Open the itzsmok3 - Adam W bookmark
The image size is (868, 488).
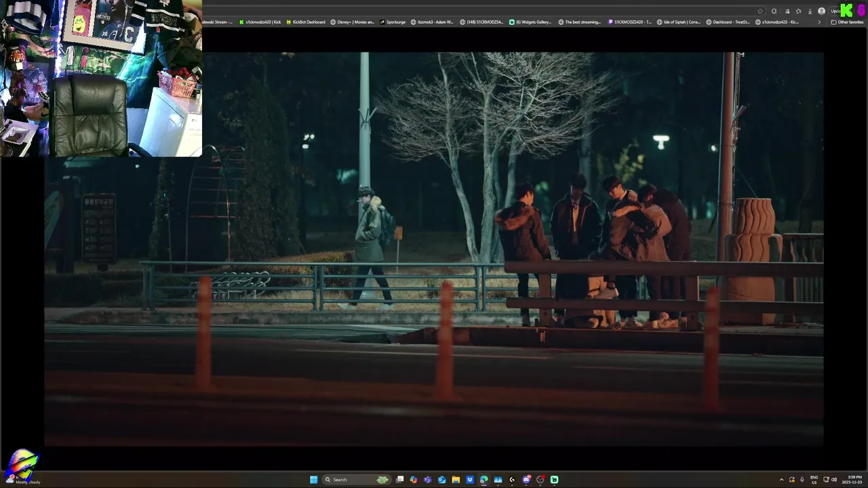pos(432,22)
